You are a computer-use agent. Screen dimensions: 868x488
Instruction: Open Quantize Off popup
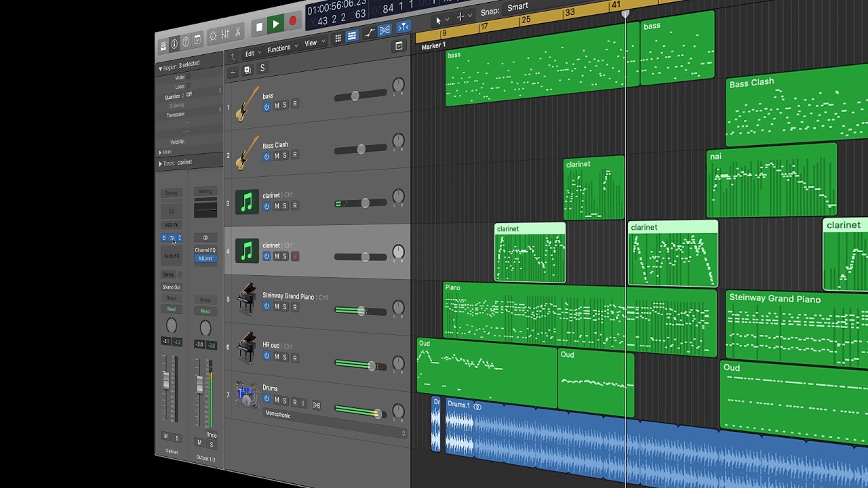(x=203, y=93)
